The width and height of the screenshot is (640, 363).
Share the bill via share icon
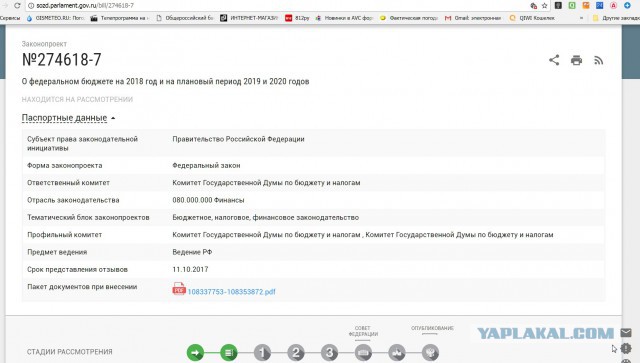click(x=554, y=60)
